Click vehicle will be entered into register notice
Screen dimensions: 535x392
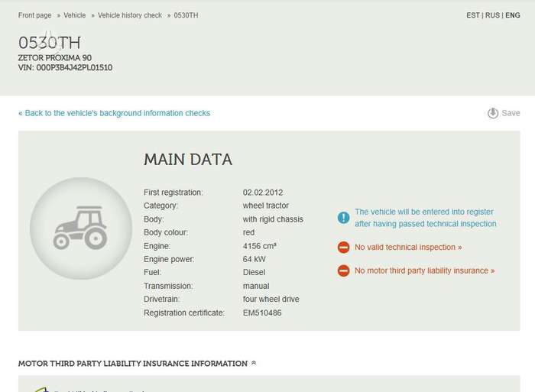(x=426, y=218)
